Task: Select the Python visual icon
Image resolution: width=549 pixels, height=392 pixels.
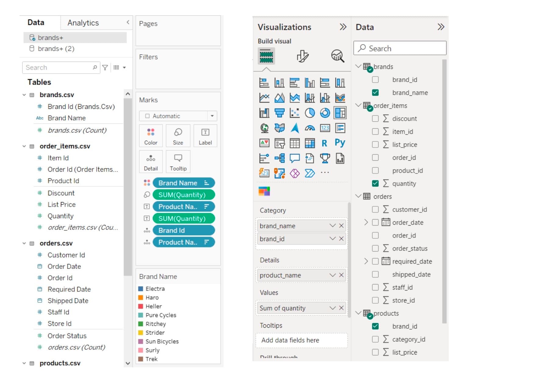Action: point(340,143)
